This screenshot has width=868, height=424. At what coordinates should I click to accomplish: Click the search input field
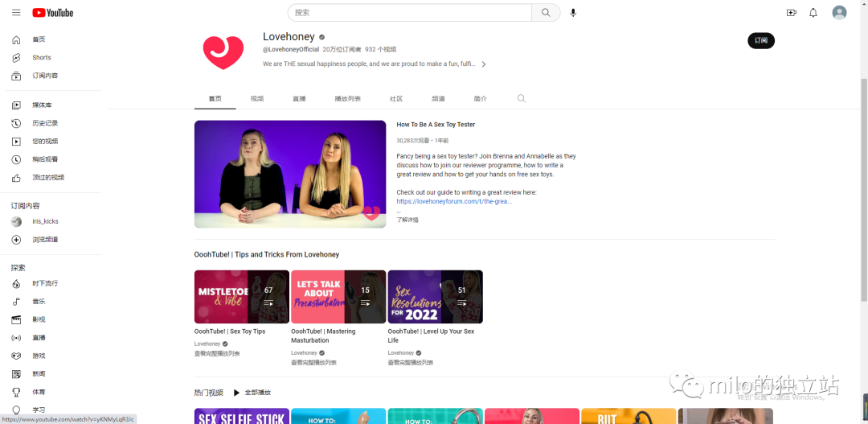coord(410,13)
